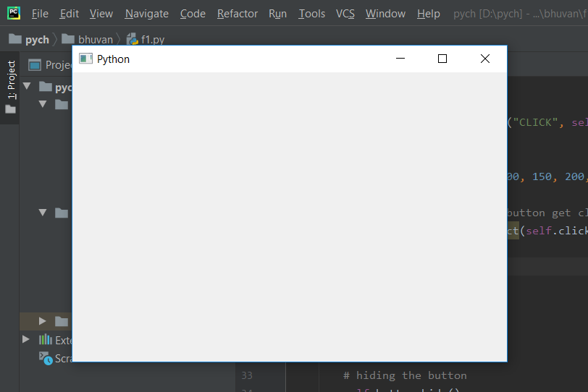Click the Scratches and Consoles icon

(x=46, y=358)
